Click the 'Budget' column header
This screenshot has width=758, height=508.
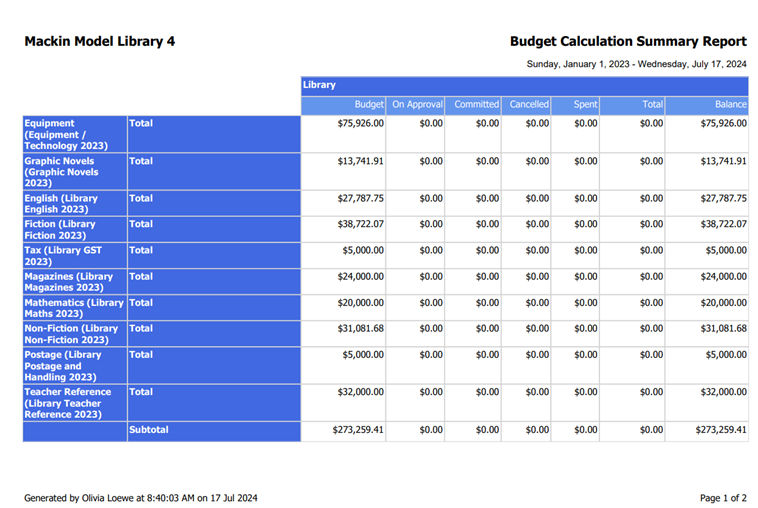(343, 105)
